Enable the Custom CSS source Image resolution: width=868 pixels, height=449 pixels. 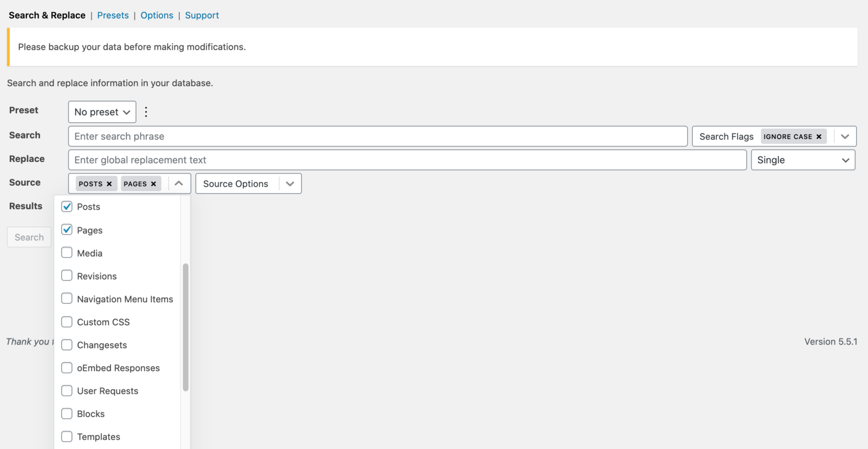point(67,322)
